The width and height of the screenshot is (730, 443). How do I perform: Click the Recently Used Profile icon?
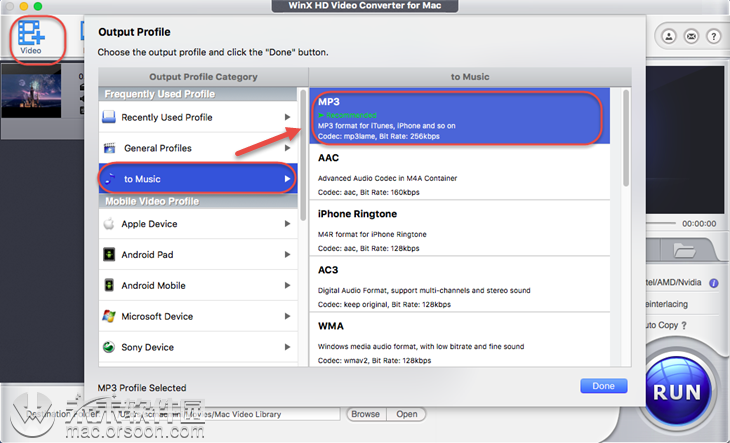pos(109,117)
